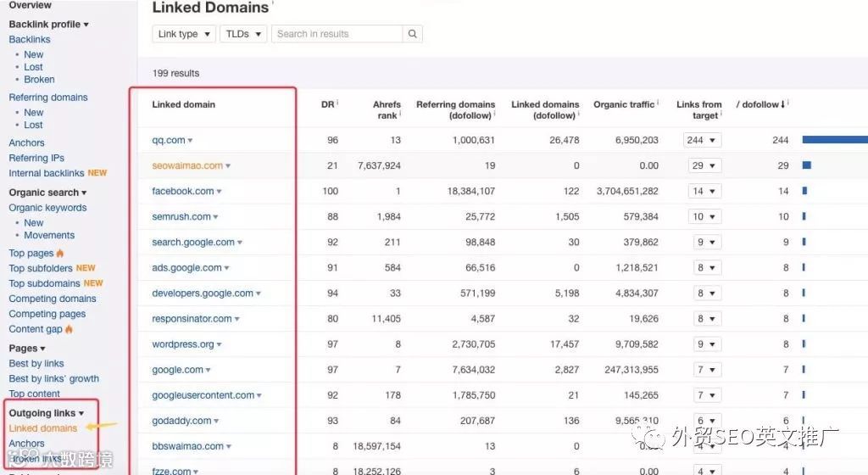Screen dimensions: 868x475
Task: Open Best by links' growth
Action: 53,378
